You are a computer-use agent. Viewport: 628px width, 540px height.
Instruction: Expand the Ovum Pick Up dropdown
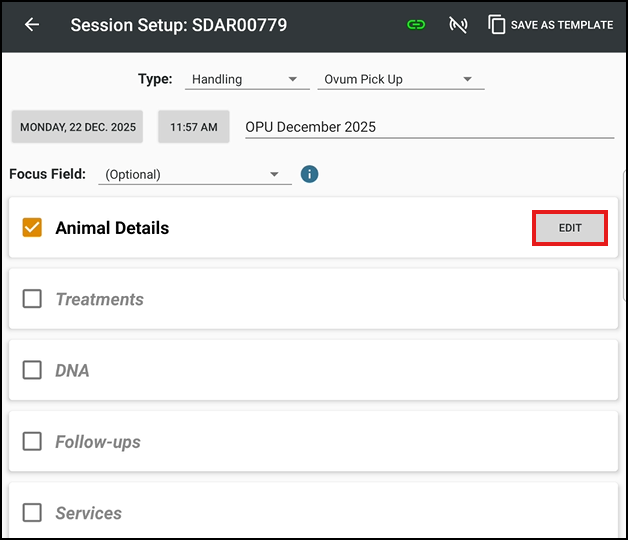(400, 79)
